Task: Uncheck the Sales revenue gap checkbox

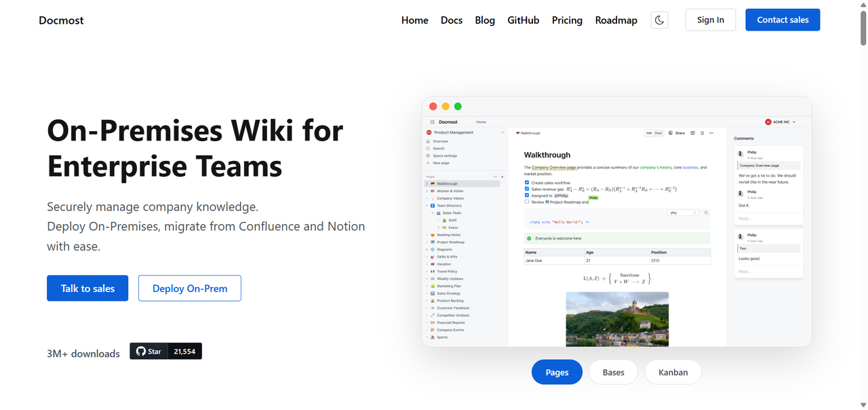Action: [x=527, y=189]
